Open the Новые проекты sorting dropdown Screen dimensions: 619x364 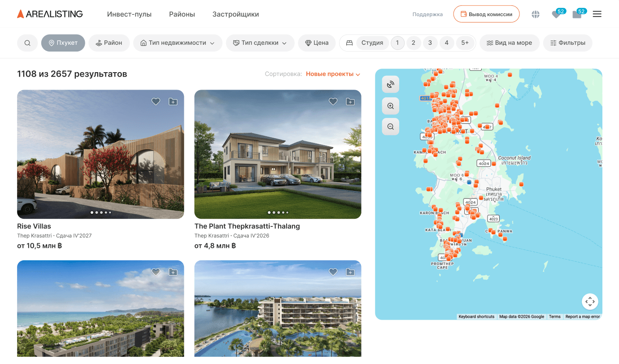(333, 74)
